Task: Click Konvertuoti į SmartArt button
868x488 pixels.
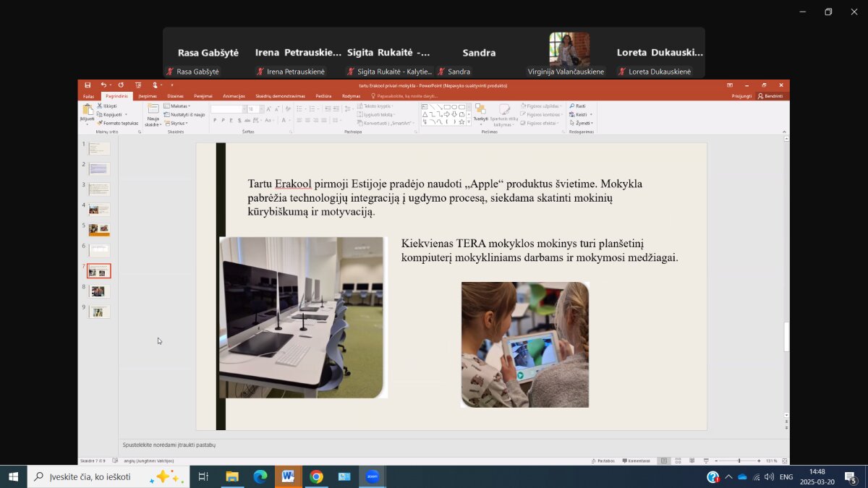Action: 386,123
